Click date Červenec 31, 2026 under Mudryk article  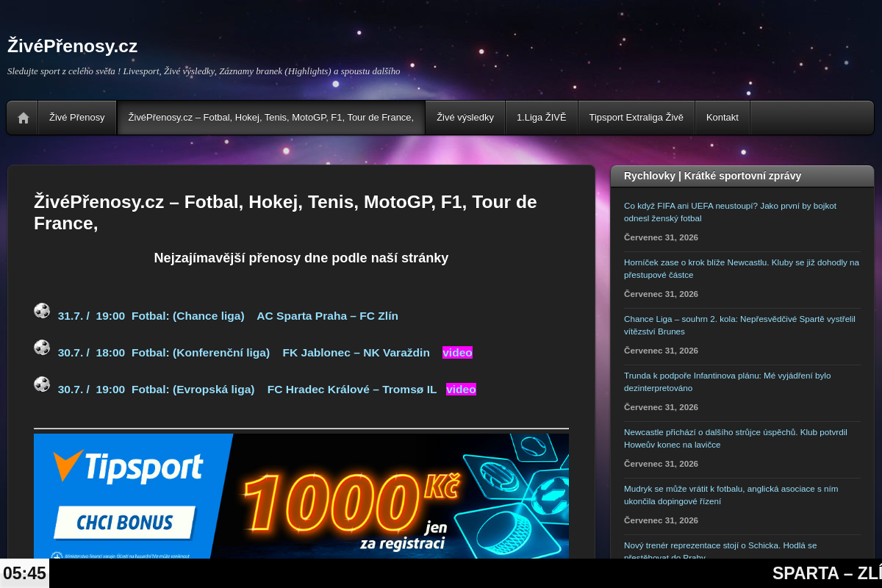click(x=661, y=520)
